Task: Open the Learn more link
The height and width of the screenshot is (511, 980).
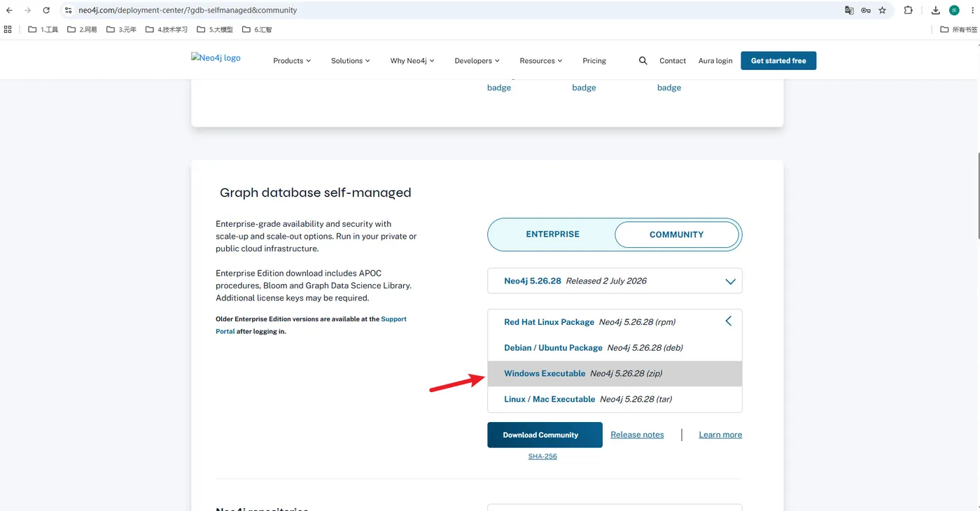Action: tap(720, 435)
